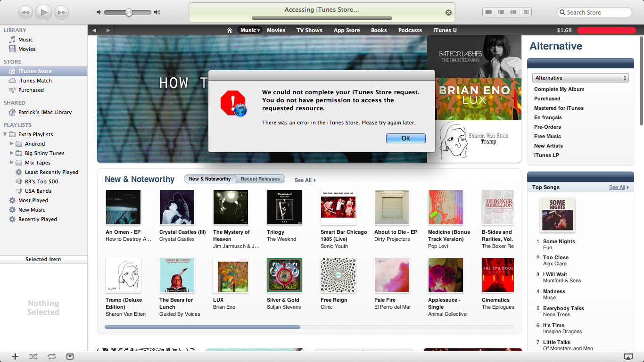The image size is (644, 362).
Task: Click the iTunes Store loading progress bar
Action: [x=322, y=18]
